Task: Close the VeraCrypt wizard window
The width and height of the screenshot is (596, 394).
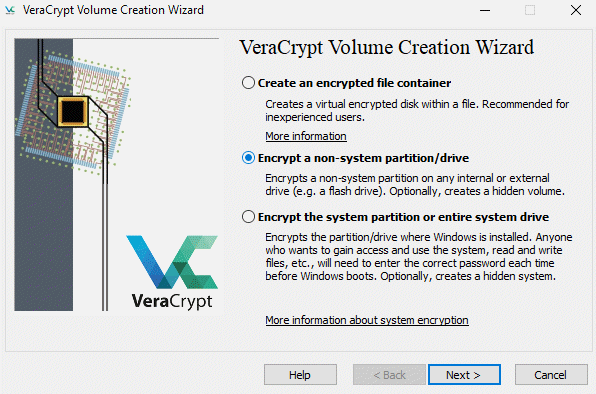Action: tap(575, 10)
